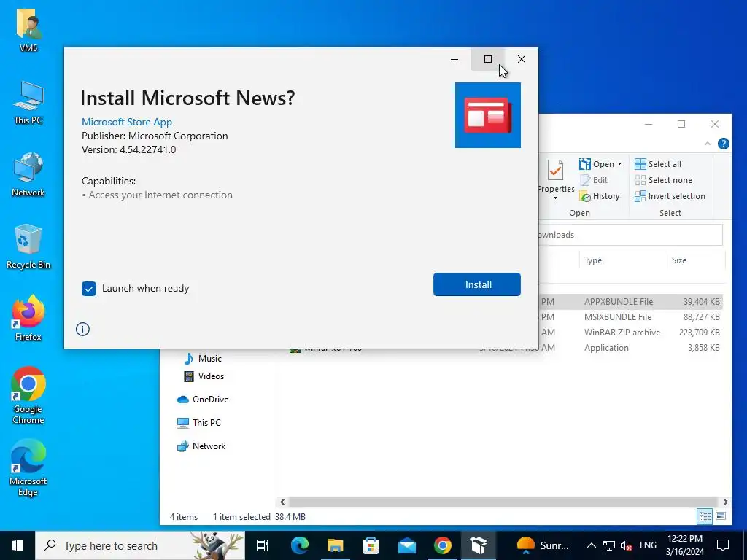Open the weather widget in taskbar
The image size is (747, 560).
(543, 545)
